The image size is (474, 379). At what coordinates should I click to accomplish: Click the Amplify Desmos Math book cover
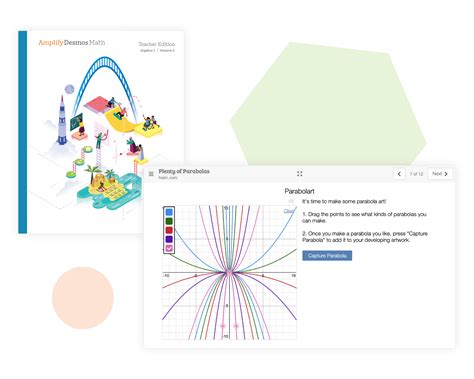point(101,132)
